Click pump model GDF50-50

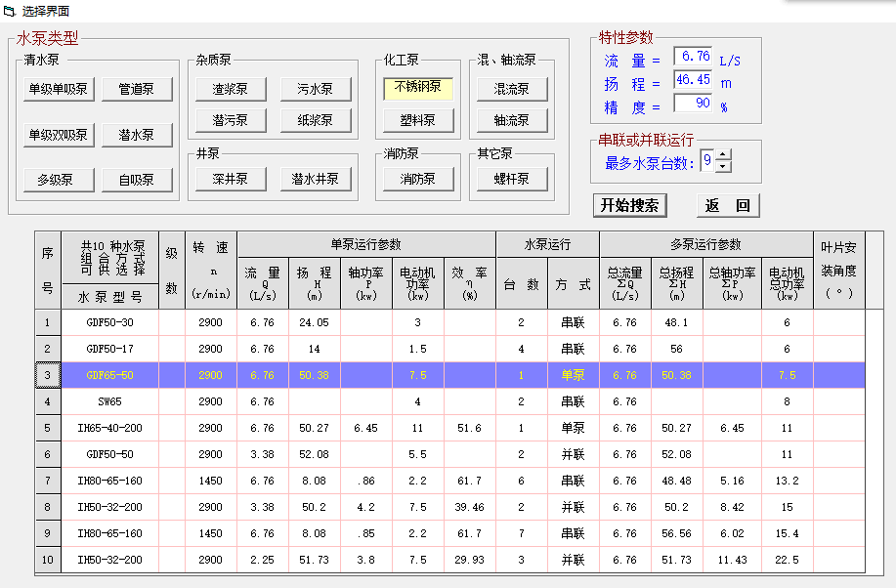(109, 454)
